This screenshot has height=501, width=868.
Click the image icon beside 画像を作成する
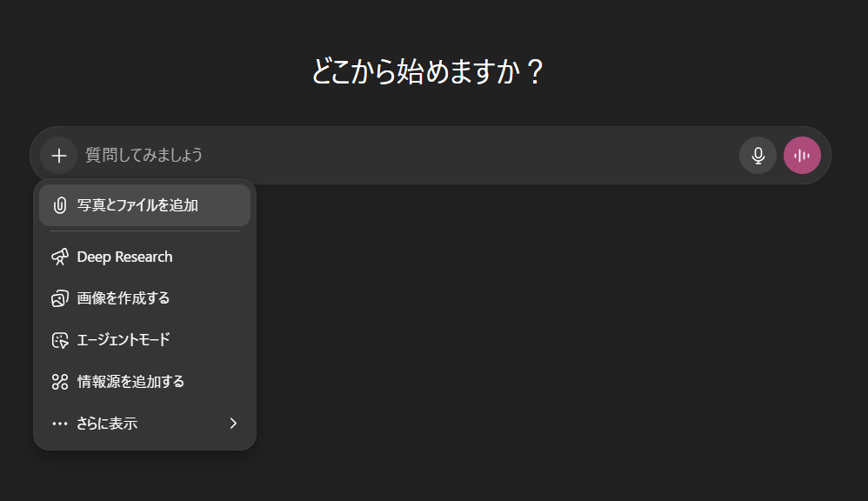click(60, 298)
